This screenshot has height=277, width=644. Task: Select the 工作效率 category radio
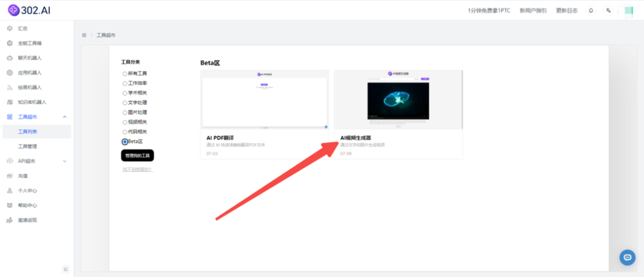[125, 84]
